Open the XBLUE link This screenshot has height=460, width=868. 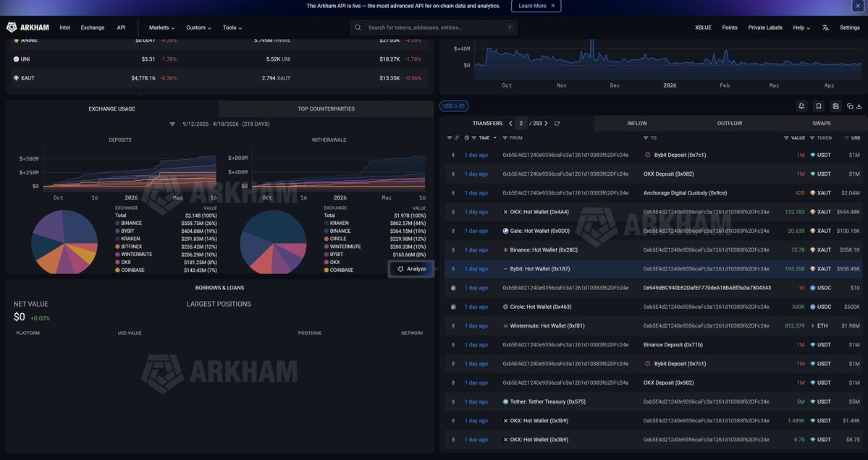[x=703, y=27]
